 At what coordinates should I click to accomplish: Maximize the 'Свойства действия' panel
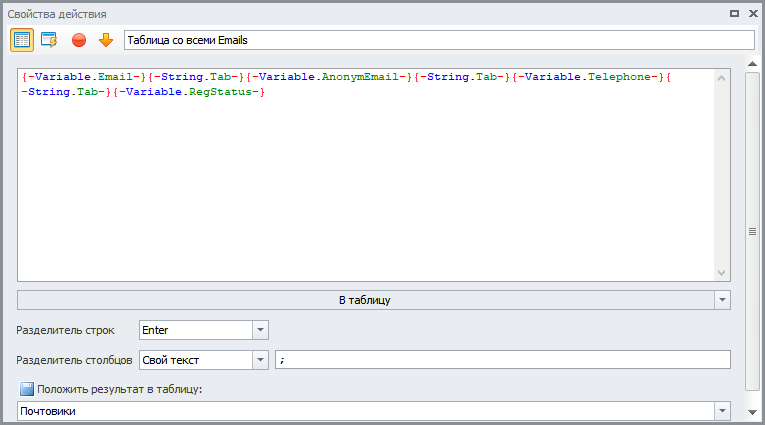(734, 13)
